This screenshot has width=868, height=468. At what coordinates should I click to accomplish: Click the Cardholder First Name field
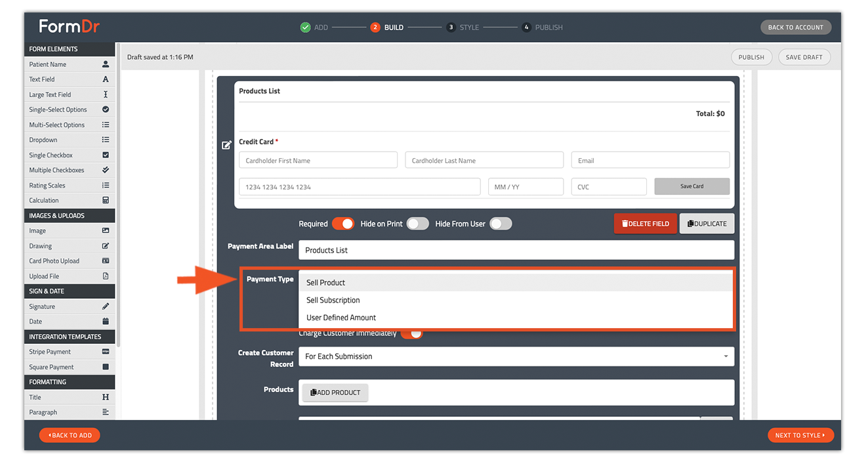[x=318, y=160]
